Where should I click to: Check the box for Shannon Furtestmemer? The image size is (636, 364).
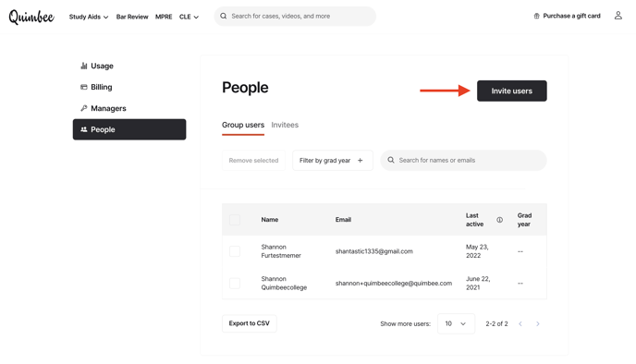(x=235, y=251)
